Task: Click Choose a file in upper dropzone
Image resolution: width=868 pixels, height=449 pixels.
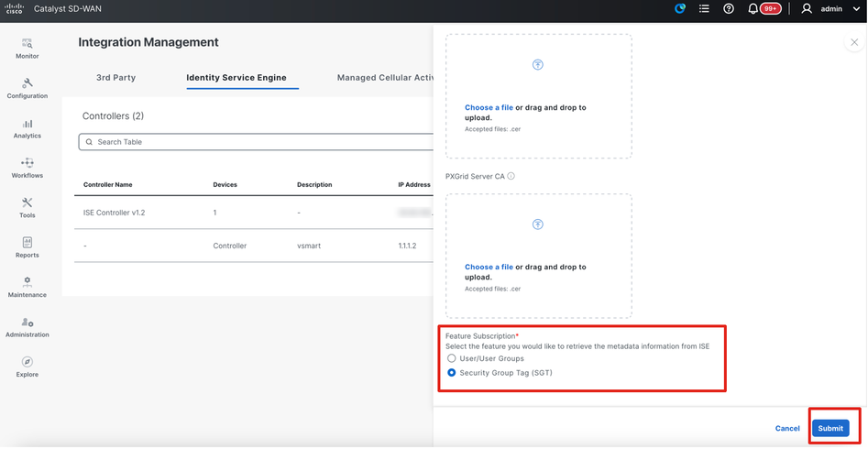Action: (489, 107)
